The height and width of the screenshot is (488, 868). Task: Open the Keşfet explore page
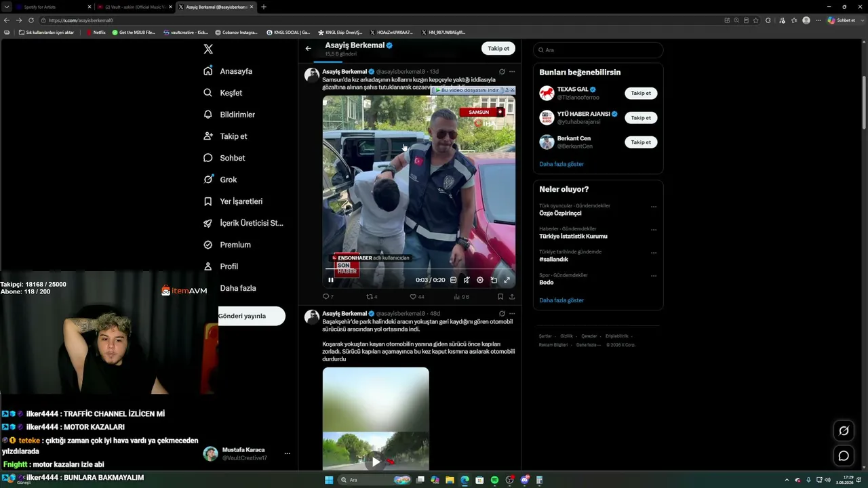222,93
